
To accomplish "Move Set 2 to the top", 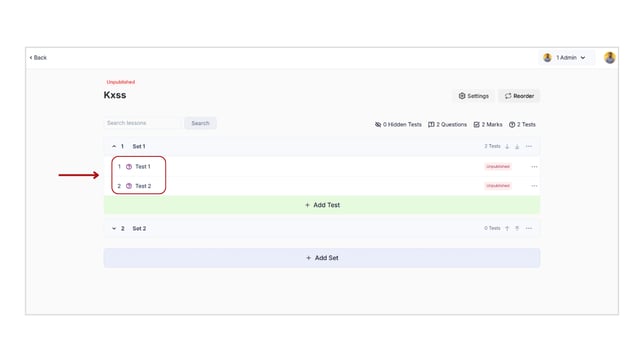I will 517,228.
